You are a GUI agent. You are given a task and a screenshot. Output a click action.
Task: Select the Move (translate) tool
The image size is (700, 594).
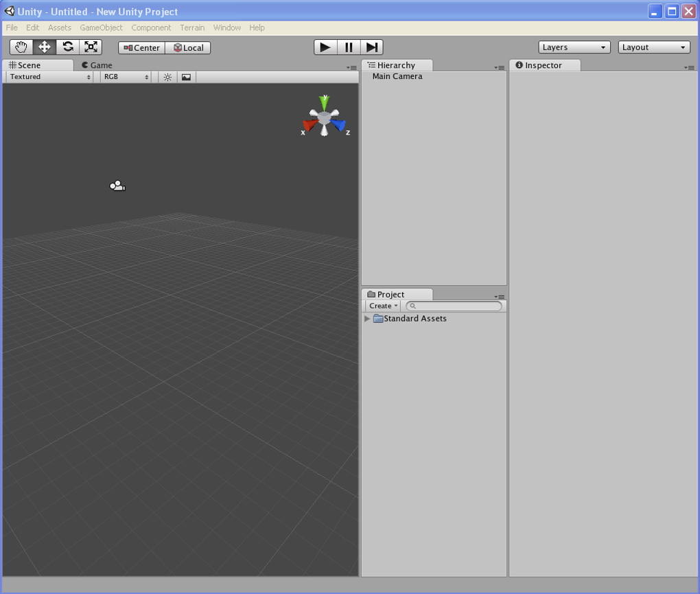(45, 47)
